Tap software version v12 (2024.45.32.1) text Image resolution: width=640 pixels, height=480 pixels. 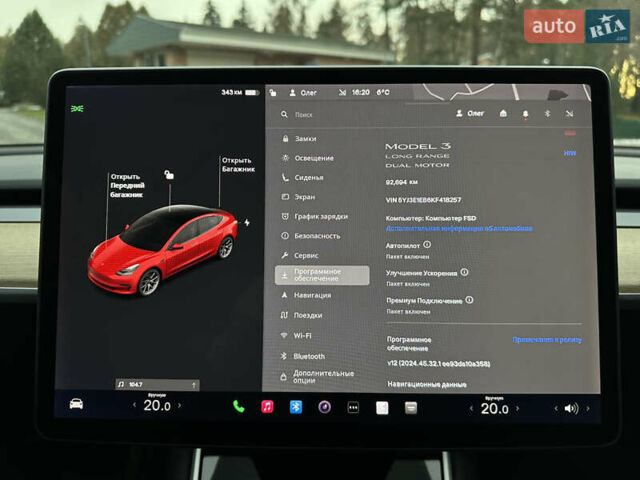click(x=438, y=363)
